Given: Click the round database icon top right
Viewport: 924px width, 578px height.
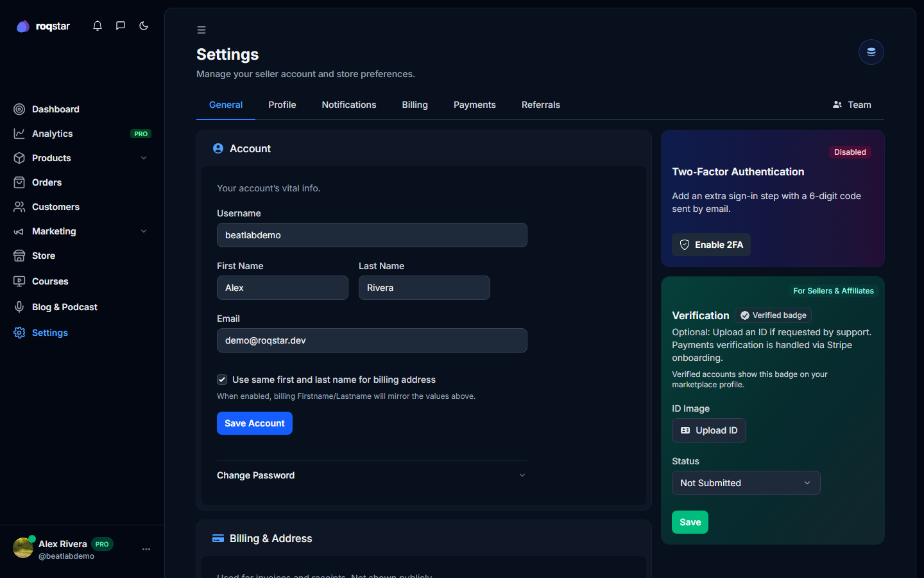Looking at the screenshot, I should coord(871,52).
